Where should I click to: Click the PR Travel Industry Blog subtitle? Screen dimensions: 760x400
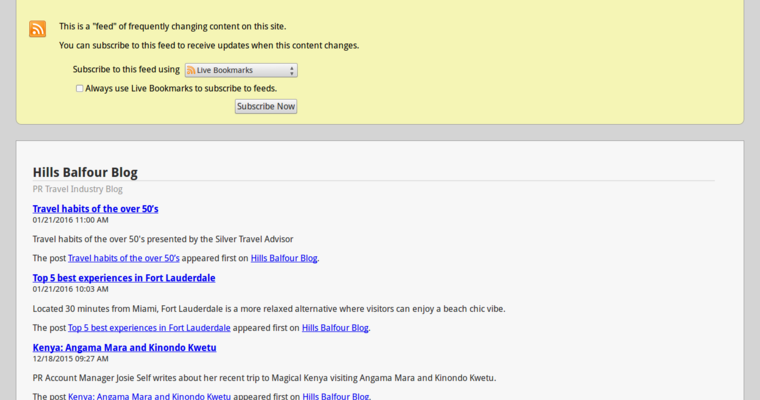[78, 189]
